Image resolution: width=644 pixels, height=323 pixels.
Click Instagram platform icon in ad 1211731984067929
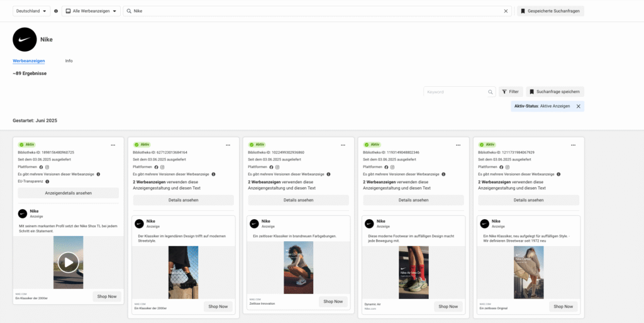(x=508, y=167)
